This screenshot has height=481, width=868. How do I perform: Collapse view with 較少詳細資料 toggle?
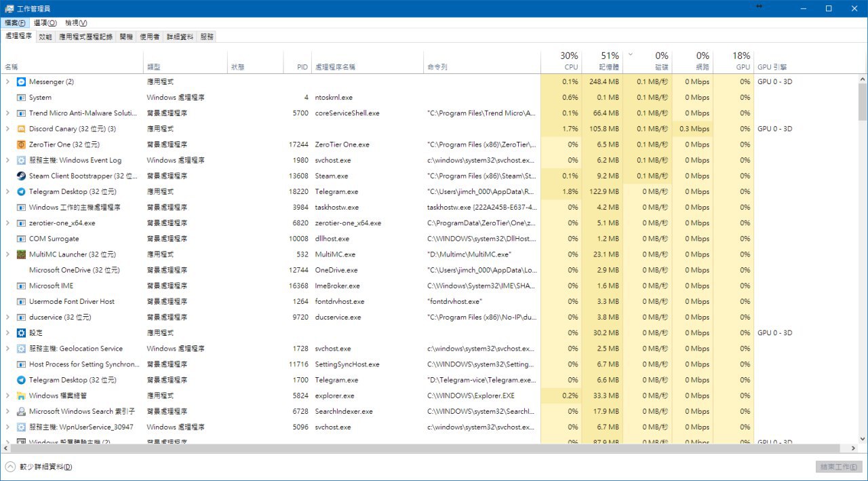39,467
